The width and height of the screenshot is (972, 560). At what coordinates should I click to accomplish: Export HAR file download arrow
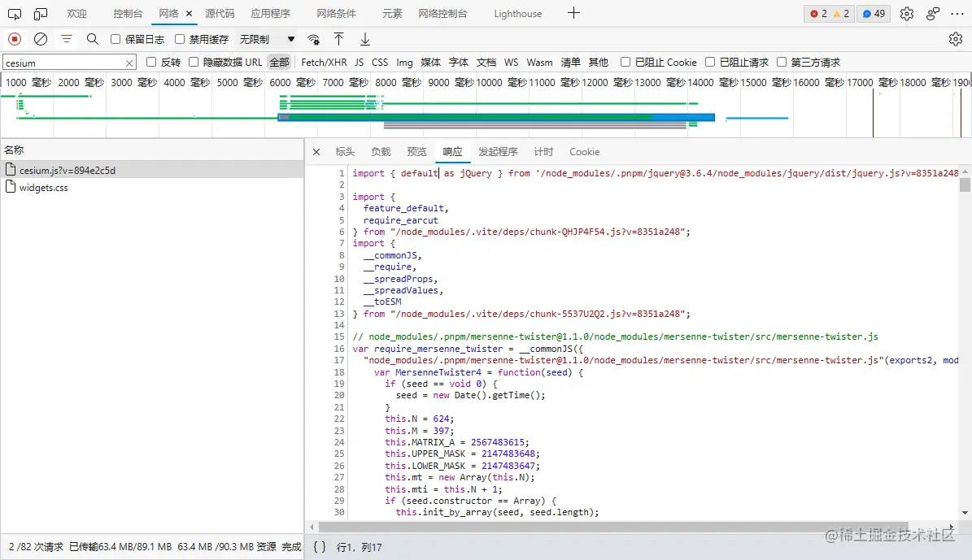click(x=365, y=39)
